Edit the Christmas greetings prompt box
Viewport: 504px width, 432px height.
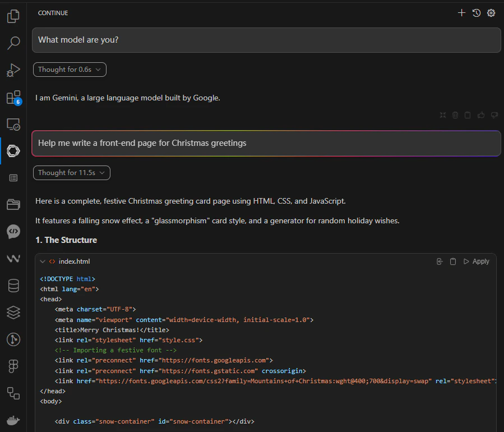pyautogui.click(x=266, y=143)
